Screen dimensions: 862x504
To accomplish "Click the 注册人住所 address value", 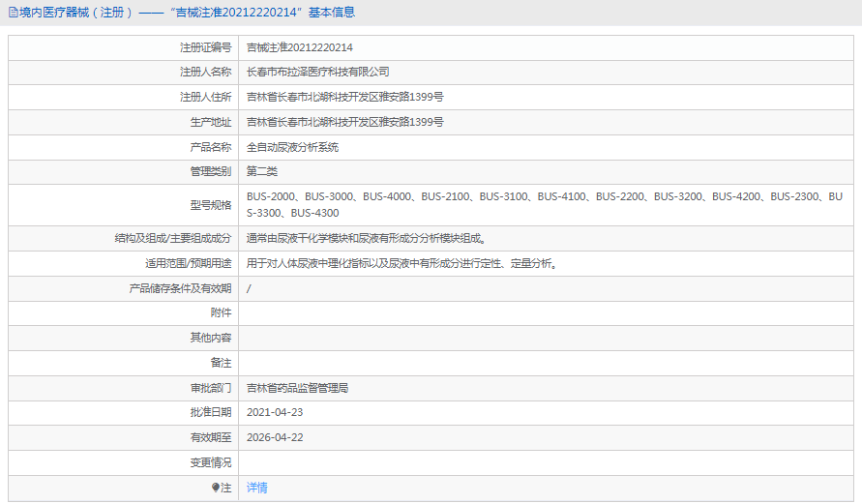I will [344, 98].
